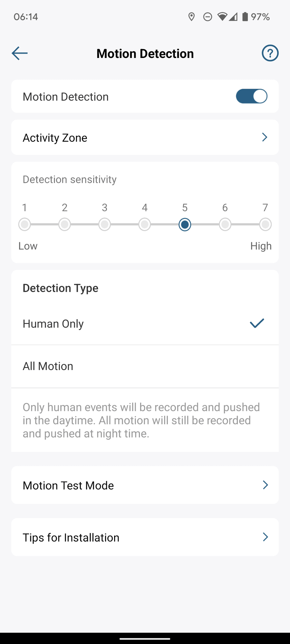
Task: Tap the do-not-disturb status icon
Action: click(x=208, y=17)
